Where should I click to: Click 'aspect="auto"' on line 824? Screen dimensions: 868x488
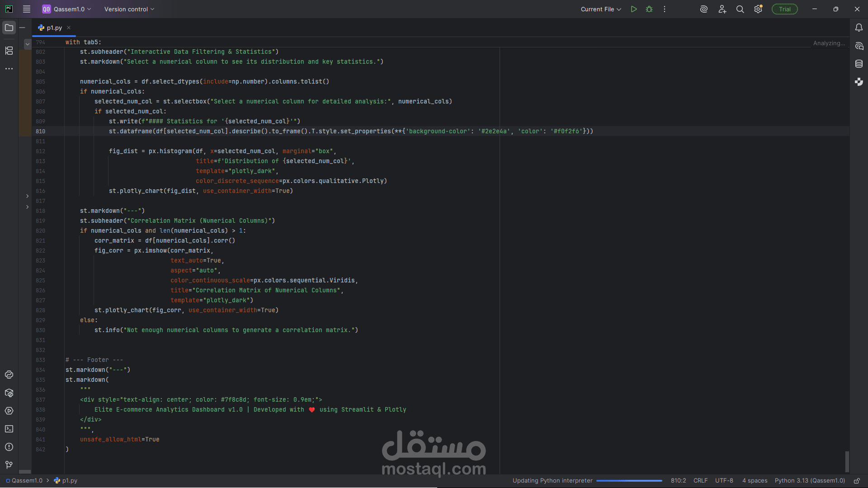(193, 270)
